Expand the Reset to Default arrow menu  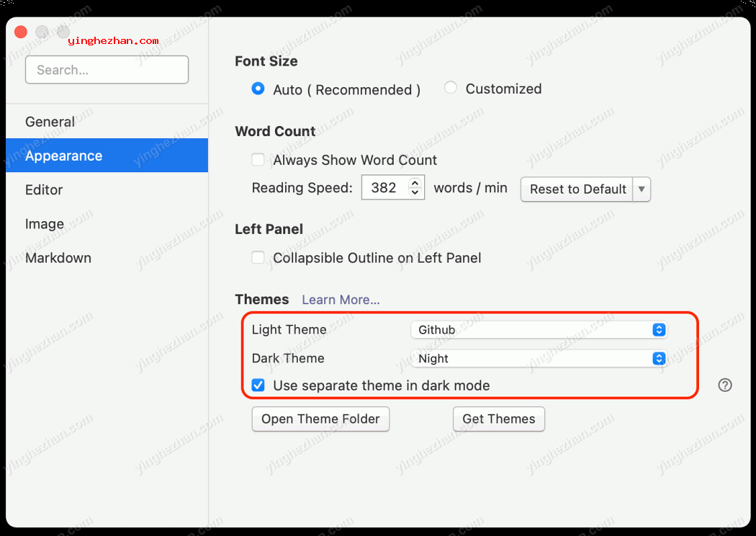point(642,189)
